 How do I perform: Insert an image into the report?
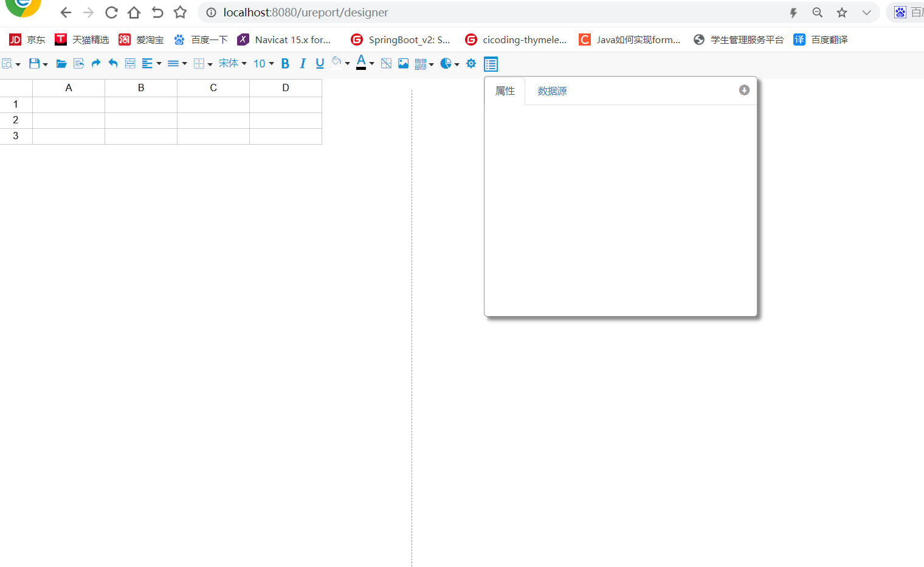403,63
